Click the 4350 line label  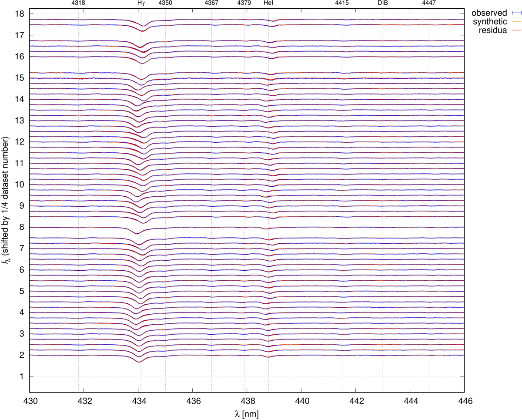[x=165, y=3]
